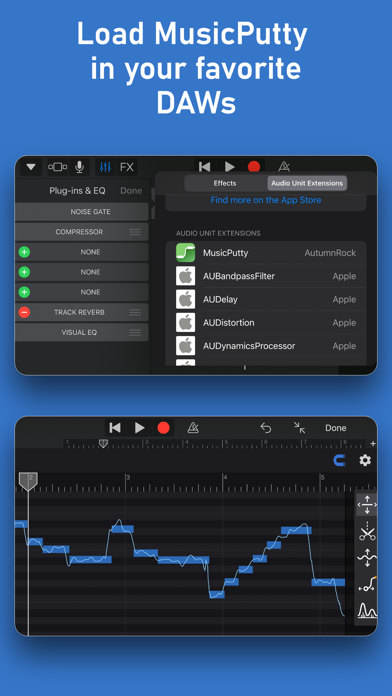This screenshot has width=392, height=696.
Task: Click bar 4 on the editor ruler
Action: pos(225,478)
